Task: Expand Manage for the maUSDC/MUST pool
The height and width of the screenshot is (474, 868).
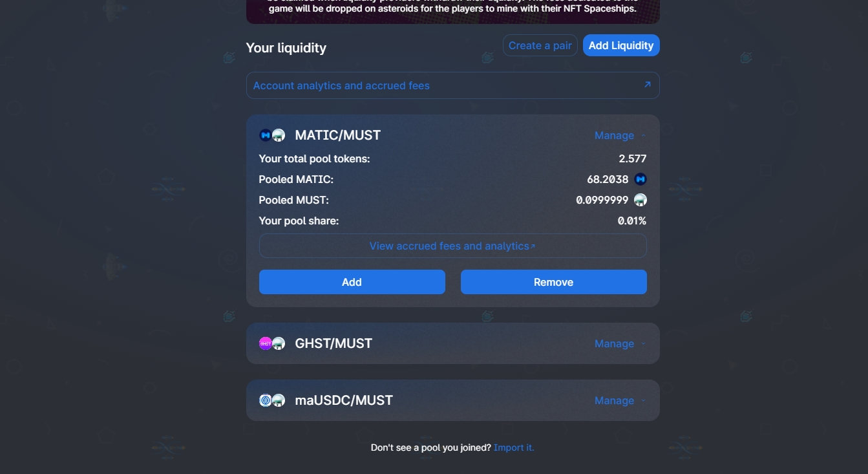Action: tap(619, 401)
